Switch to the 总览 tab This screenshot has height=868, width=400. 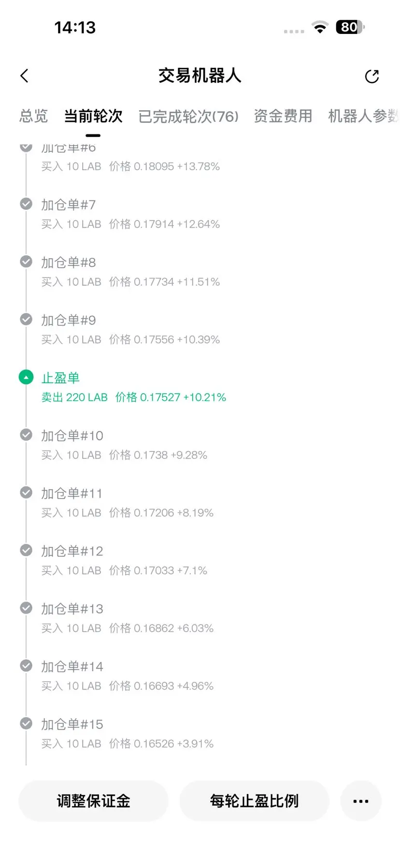coord(34,116)
